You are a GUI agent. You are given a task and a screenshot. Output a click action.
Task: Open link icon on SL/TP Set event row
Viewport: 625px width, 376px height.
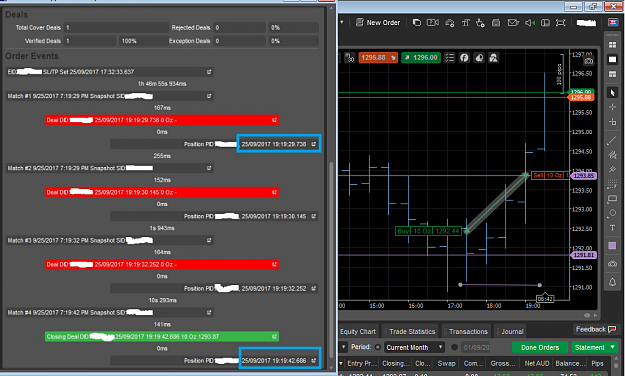coord(209,72)
